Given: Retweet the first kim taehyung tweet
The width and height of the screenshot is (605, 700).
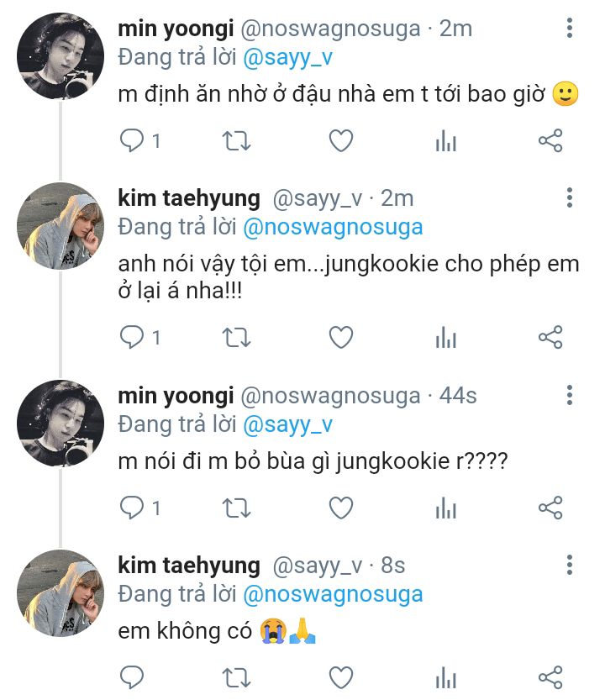Looking at the screenshot, I should (236, 338).
